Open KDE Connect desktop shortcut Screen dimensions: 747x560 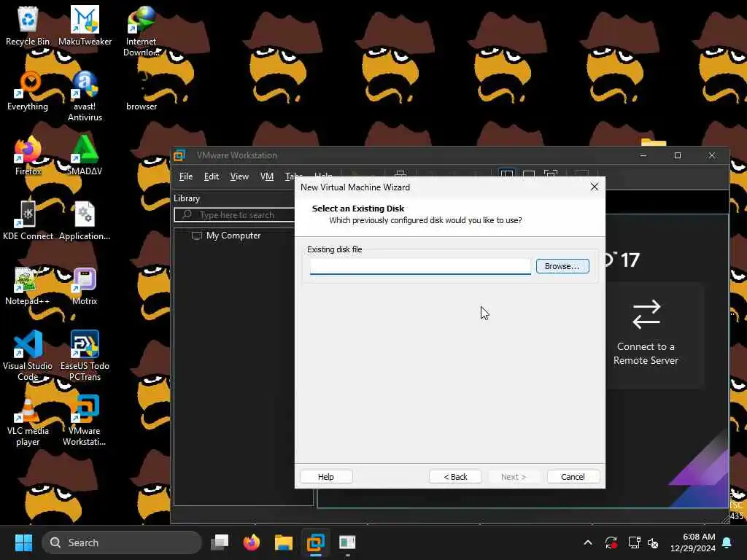pyautogui.click(x=28, y=221)
